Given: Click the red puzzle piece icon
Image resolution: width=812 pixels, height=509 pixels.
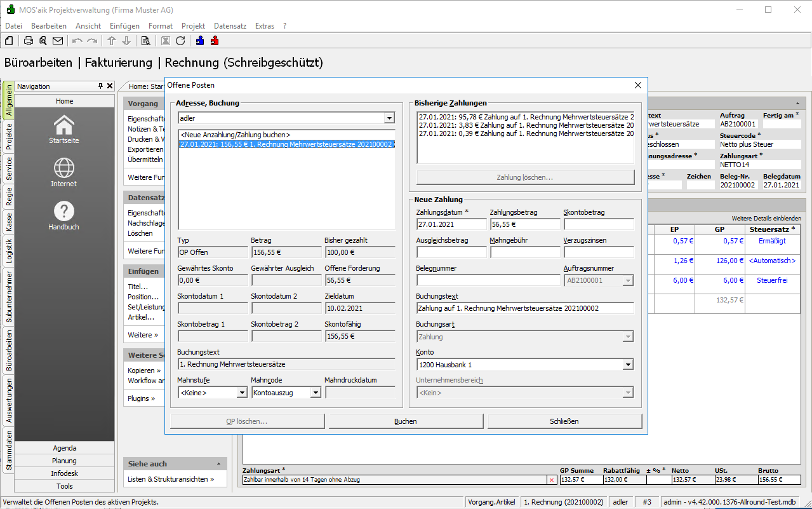Looking at the screenshot, I should click(x=215, y=41).
